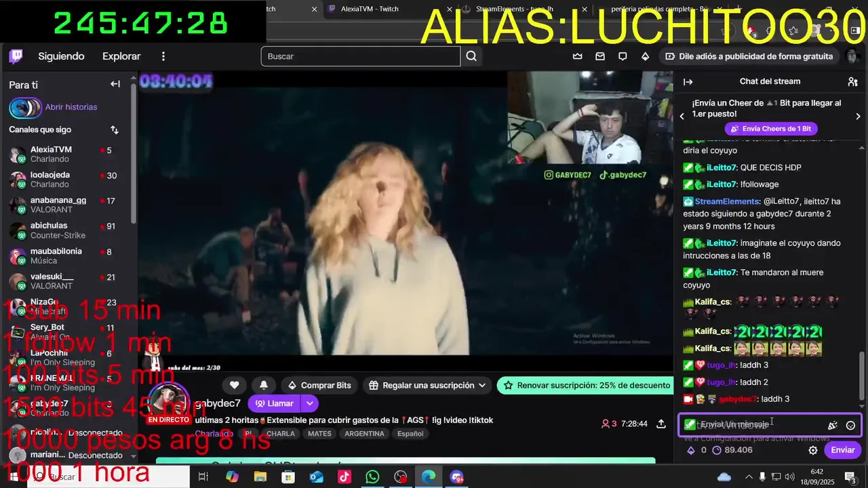Open chat community users list

coord(853,81)
